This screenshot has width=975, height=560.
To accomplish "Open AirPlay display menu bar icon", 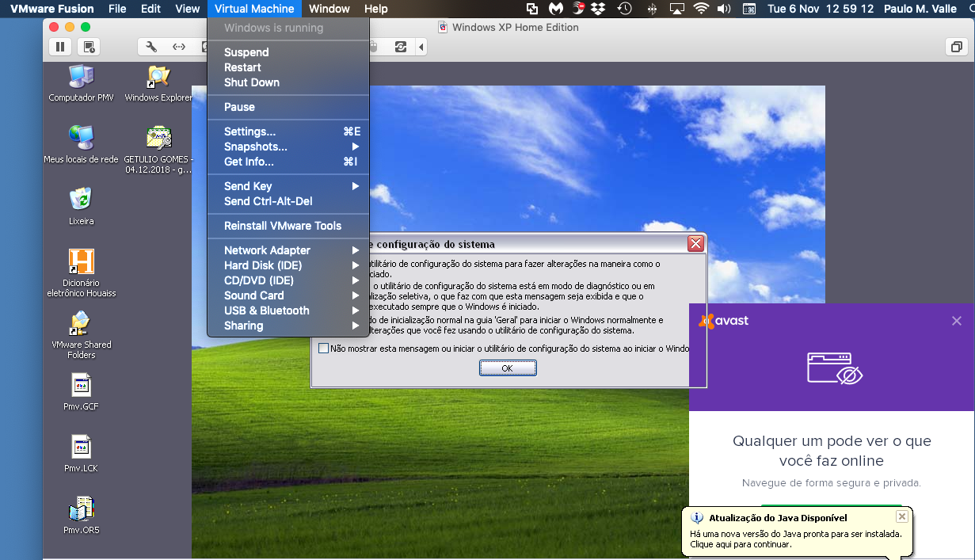I will 676,9.
